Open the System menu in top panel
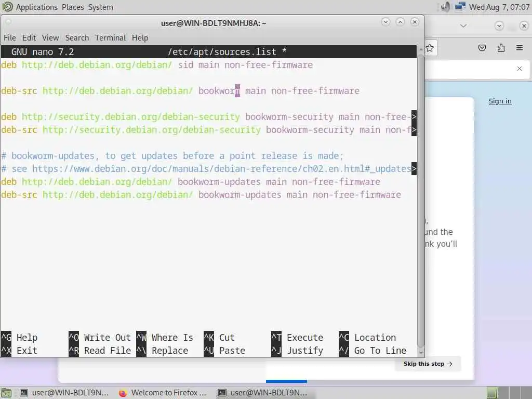The image size is (532, 399). tap(101, 7)
